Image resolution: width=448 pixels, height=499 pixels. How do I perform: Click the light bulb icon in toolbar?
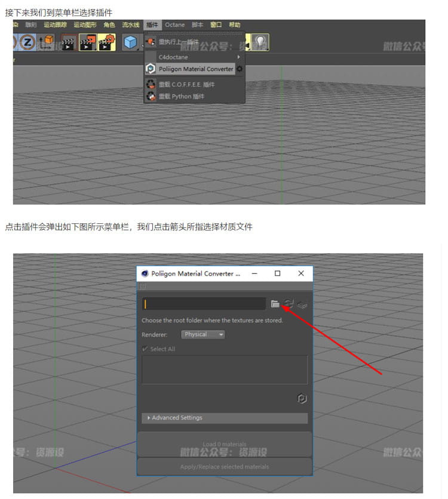[260, 42]
